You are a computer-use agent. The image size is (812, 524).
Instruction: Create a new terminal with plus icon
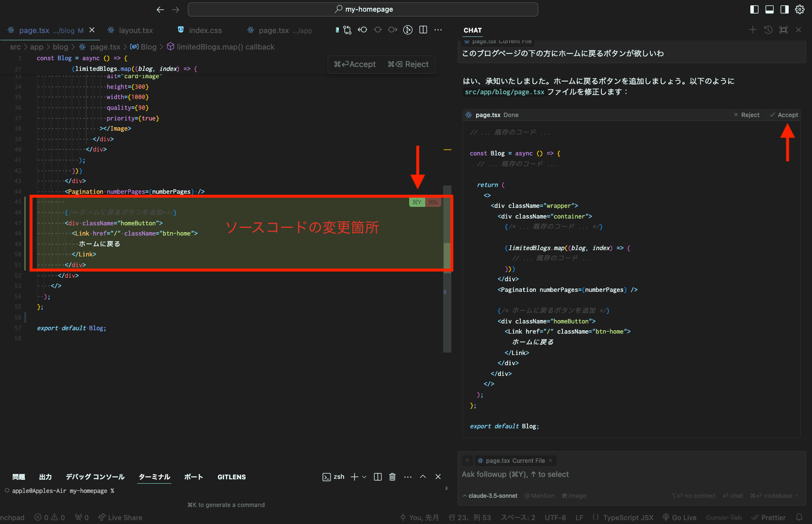click(x=354, y=477)
